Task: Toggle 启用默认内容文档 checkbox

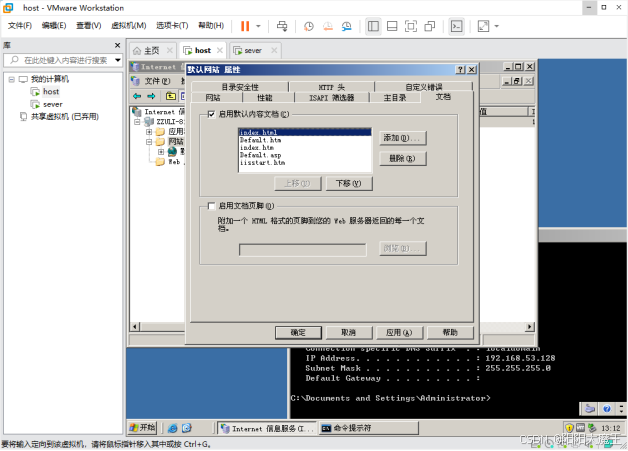Action: 211,114
